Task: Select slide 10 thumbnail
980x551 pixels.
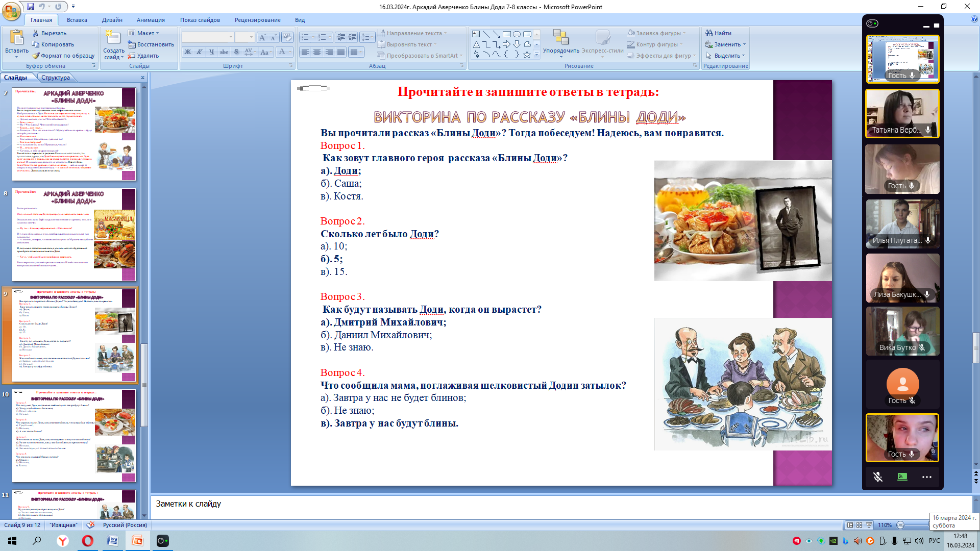Action: coord(74,436)
